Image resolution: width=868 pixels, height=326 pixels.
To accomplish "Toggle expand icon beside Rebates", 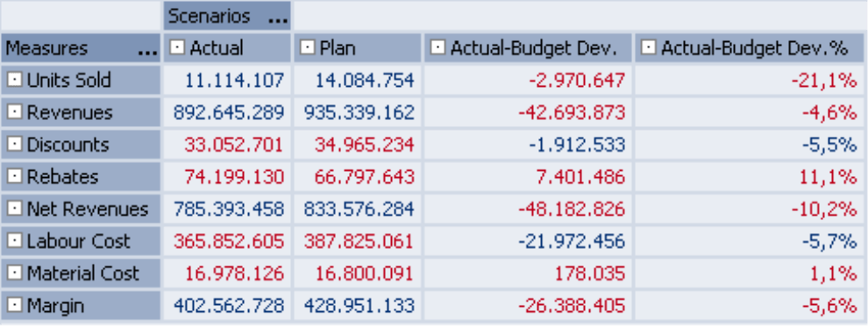I will coord(14,176).
